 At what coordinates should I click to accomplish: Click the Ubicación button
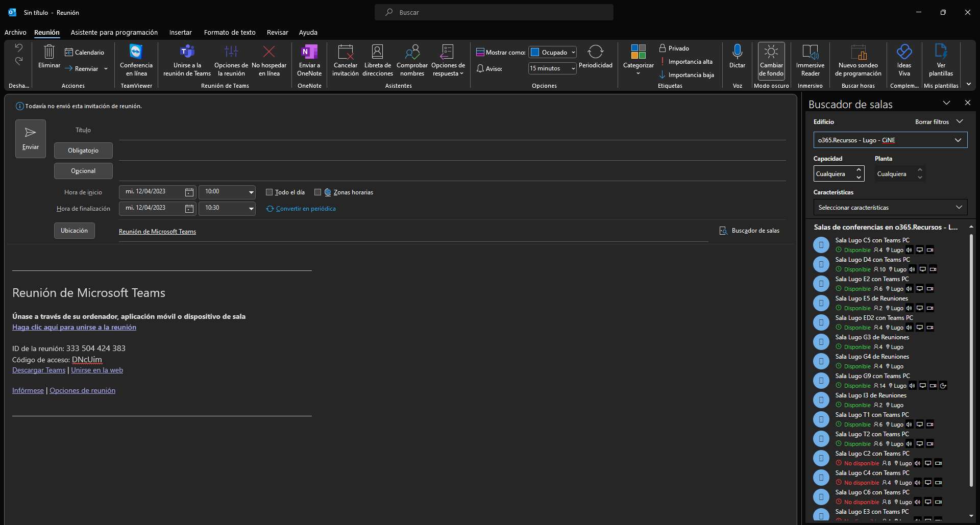[75, 231]
